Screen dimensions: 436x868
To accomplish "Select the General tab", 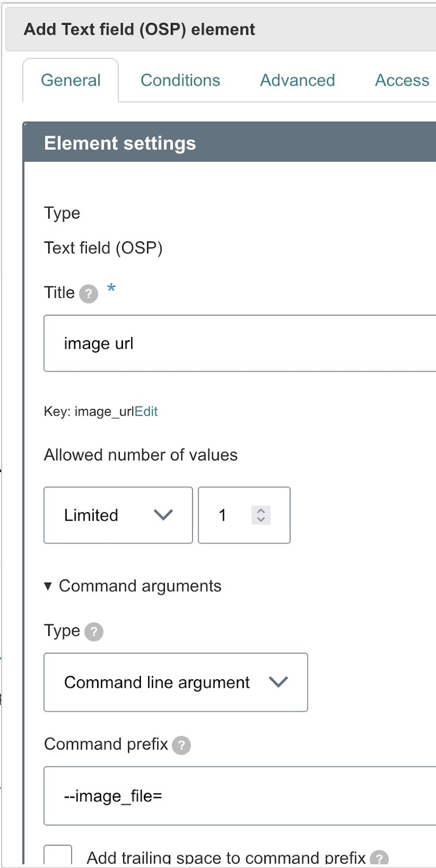I will (x=70, y=80).
